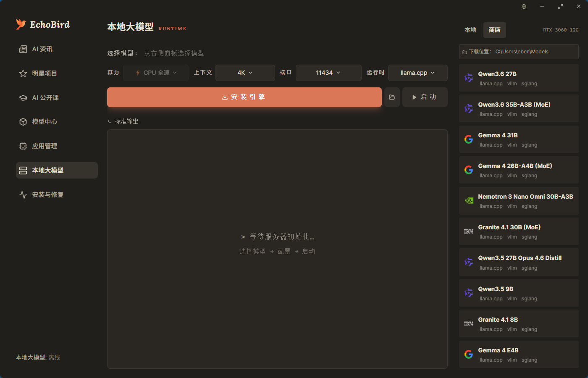The image size is (588, 378).
Task: Click Qwen logo beside Qwen3.5 27B Opus
Action: (x=469, y=262)
